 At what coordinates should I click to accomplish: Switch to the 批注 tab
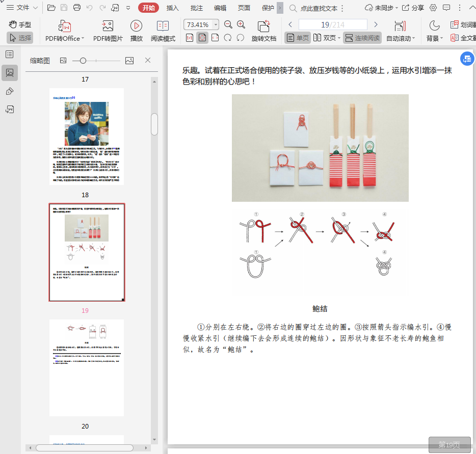[196, 8]
